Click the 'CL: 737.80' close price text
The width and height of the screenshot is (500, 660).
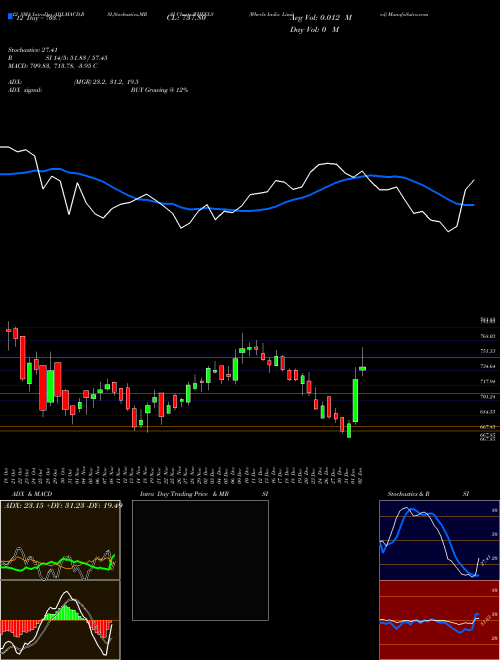coord(185,18)
